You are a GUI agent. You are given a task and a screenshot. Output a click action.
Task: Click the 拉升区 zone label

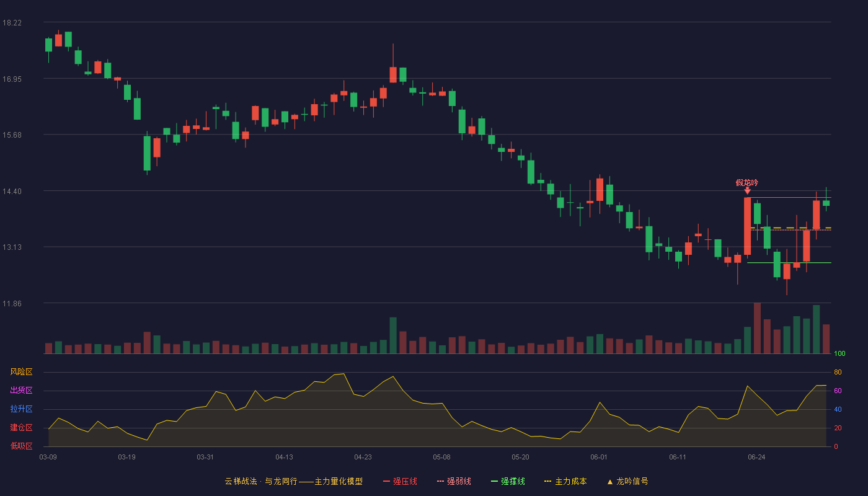(21, 409)
